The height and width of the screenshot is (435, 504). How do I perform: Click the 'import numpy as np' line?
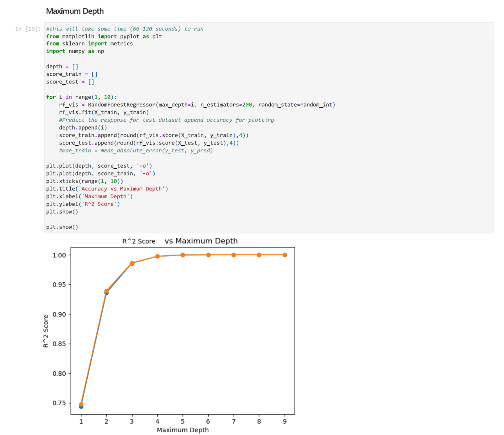point(75,51)
